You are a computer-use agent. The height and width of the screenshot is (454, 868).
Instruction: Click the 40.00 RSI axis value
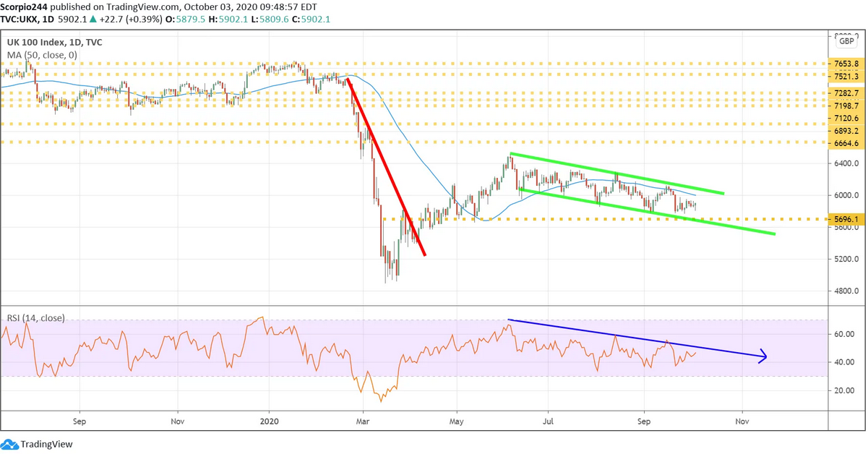843,362
